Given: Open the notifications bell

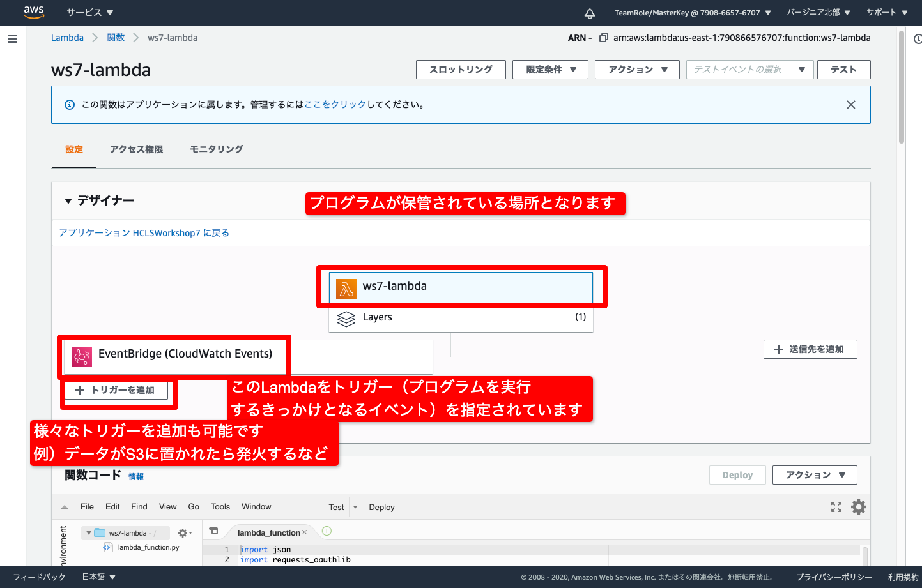Looking at the screenshot, I should pyautogui.click(x=590, y=13).
